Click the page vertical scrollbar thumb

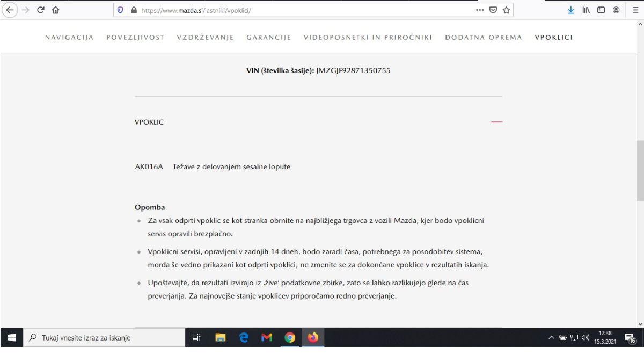[640, 170]
